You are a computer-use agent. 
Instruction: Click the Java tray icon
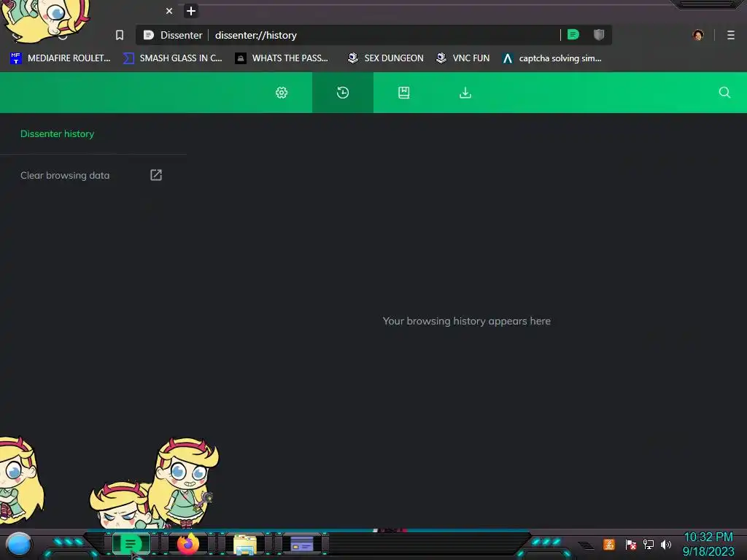click(609, 544)
